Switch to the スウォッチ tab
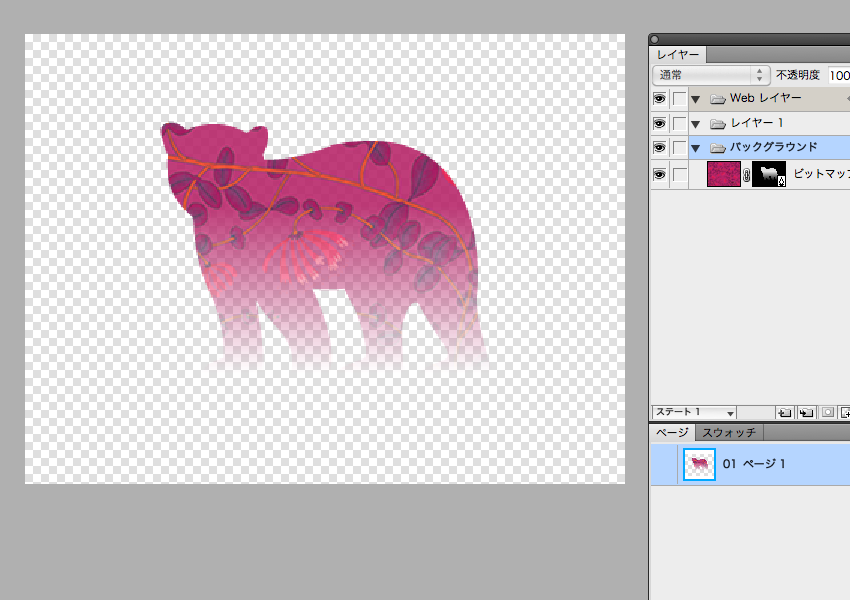This screenshot has height=600, width=850. 729,433
